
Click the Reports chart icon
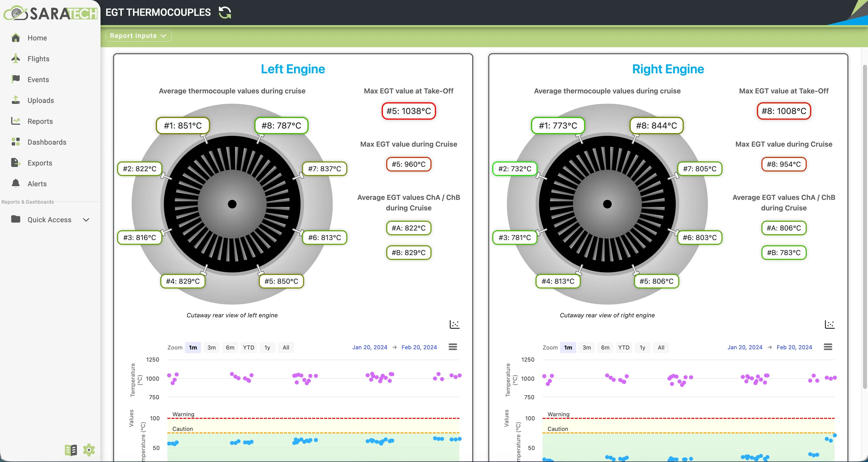pyautogui.click(x=16, y=121)
